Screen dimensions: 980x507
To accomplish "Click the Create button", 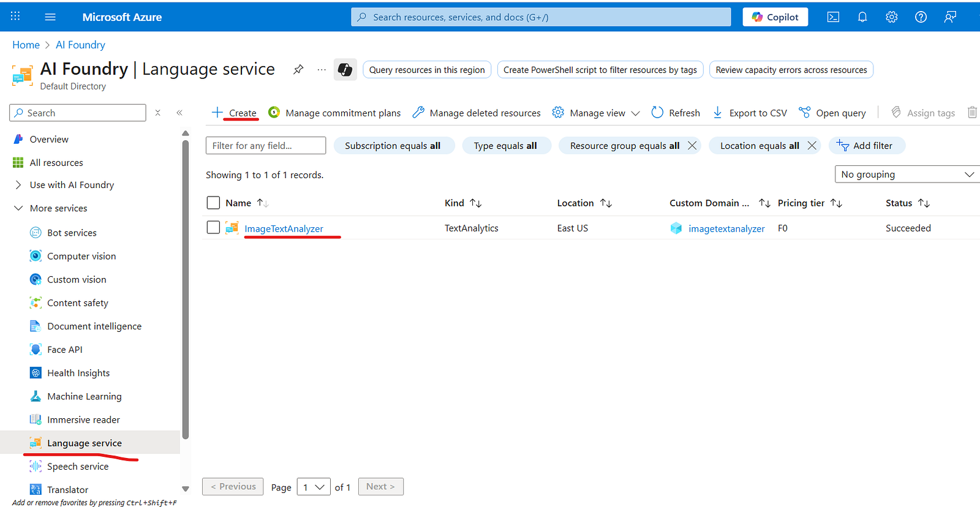I will [x=234, y=113].
